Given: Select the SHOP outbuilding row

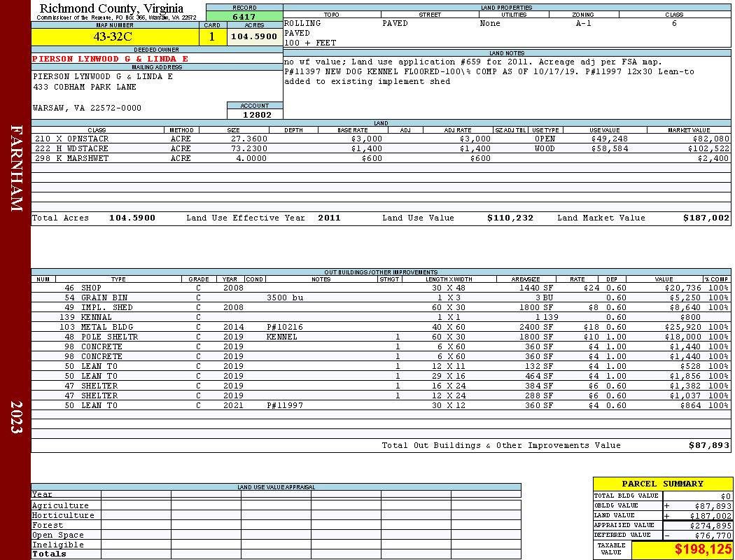Looking at the screenshot, I should [x=381, y=288].
